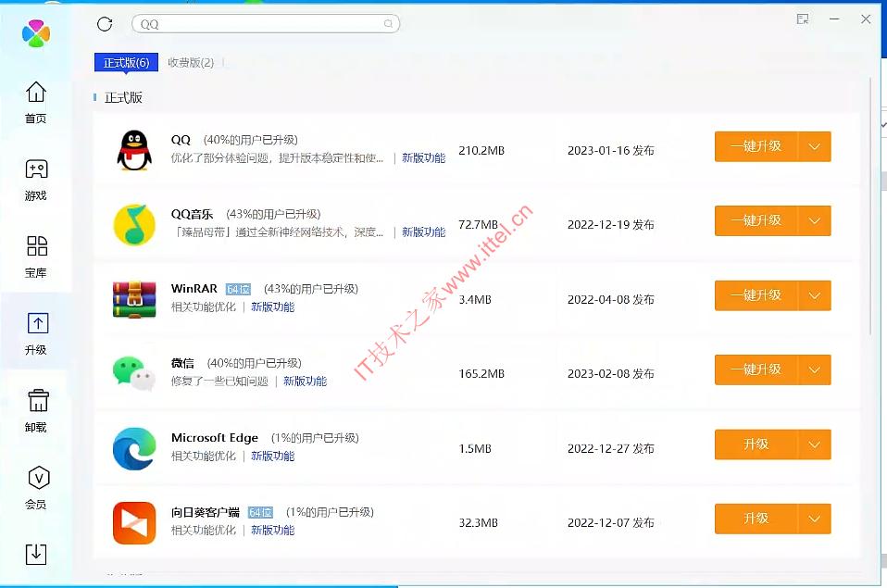Open the 宝库 software library
Image resolution: width=887 pixels, height=588 pixels.
coord(35,256)
